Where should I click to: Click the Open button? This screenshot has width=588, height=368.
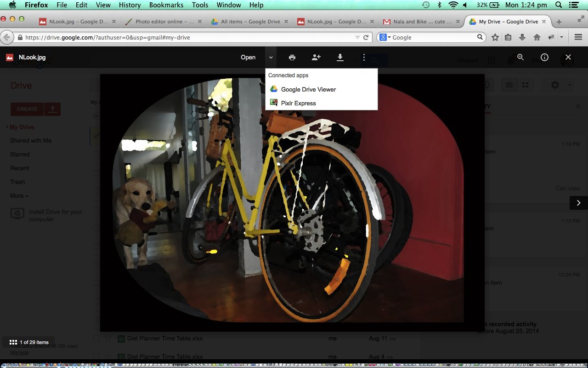tap(248, 57)
